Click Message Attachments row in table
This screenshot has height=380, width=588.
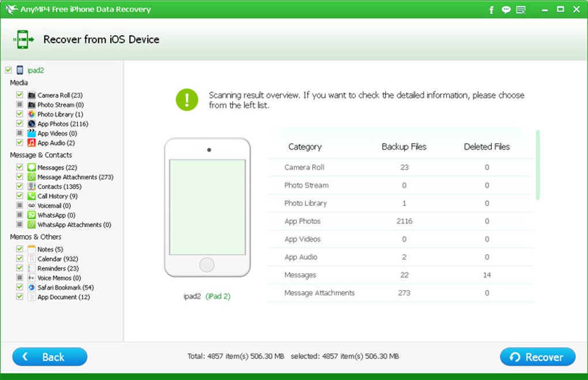(x=400, y=293)
